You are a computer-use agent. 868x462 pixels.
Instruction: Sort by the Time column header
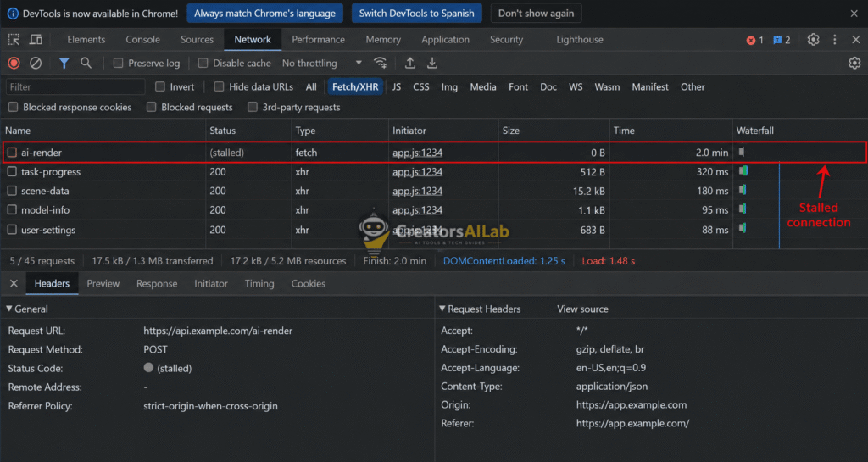(671, 131)
